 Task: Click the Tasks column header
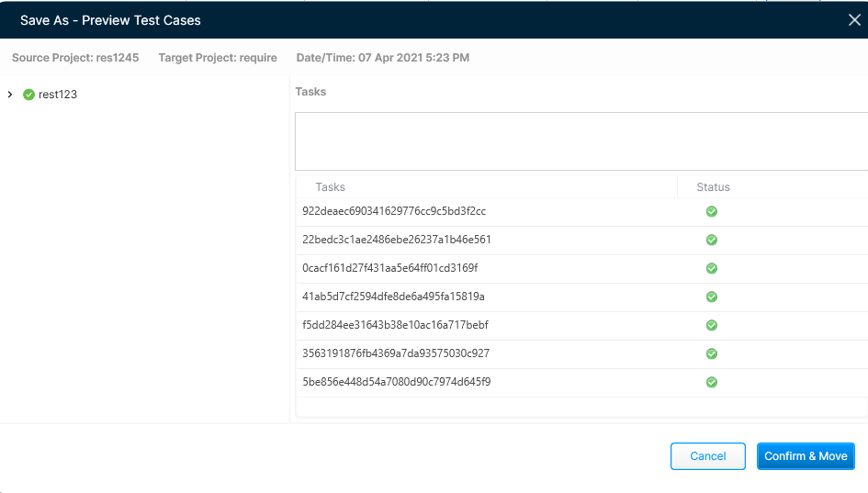[330, 187]
